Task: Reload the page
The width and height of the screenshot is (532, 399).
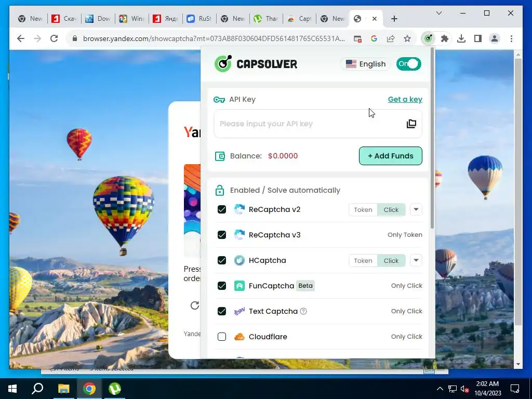Action: (54, 38)
